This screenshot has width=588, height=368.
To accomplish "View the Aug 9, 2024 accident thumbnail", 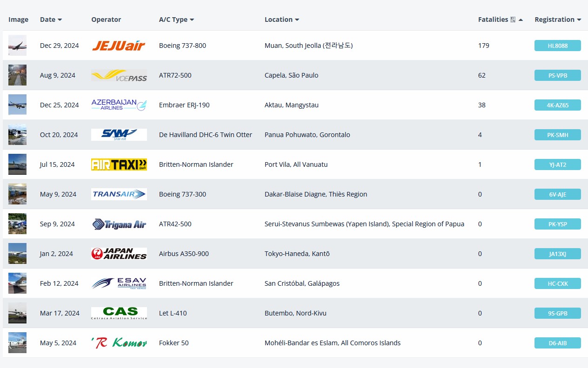I will pyautogui.click(x=17, y=75).
